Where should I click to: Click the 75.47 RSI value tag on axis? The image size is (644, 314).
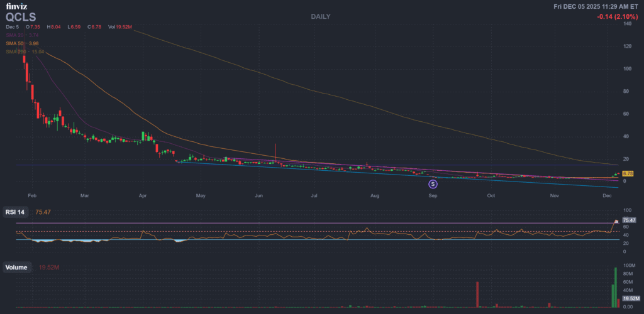tap(629, 220)
